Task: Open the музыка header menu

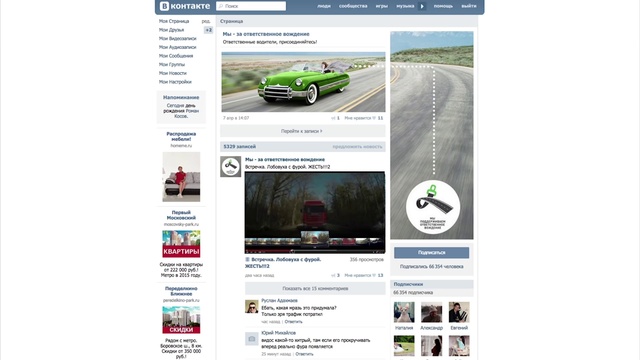Action: (405, 6)
